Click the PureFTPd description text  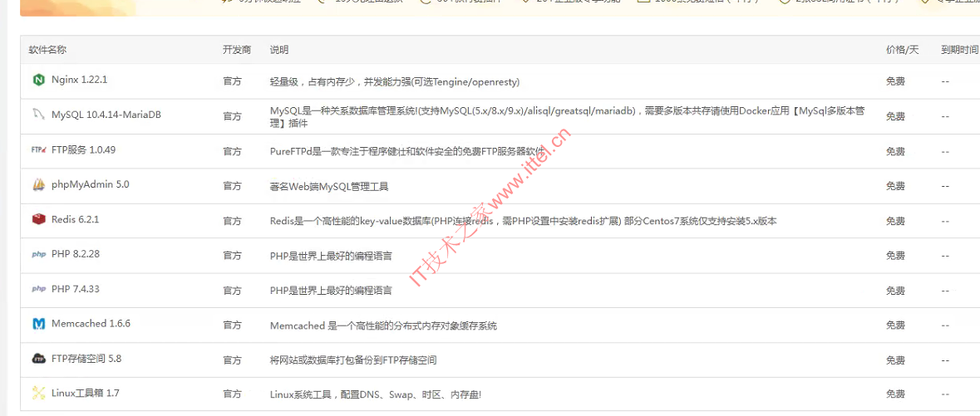coord(407,151)
